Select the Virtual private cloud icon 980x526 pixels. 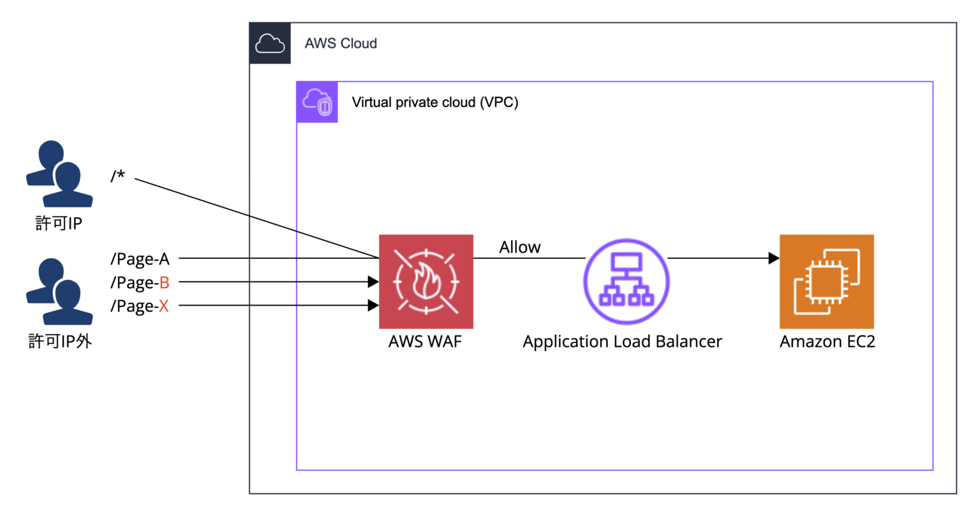(317, 102)
